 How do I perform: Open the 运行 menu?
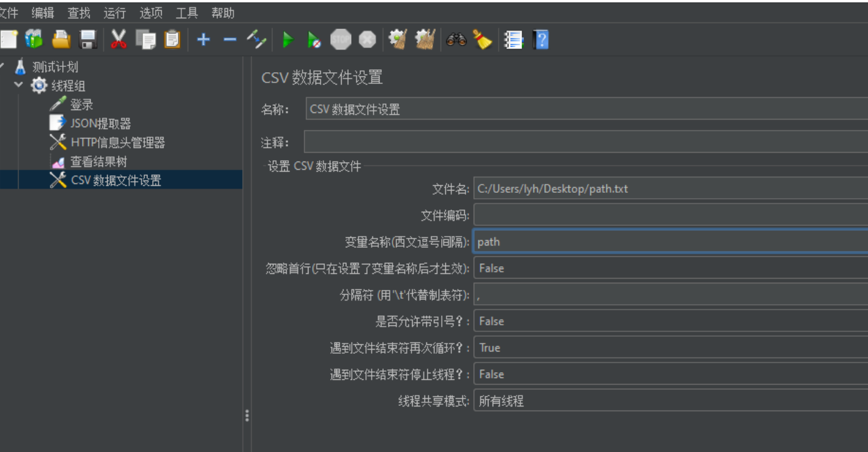[115, 12]
